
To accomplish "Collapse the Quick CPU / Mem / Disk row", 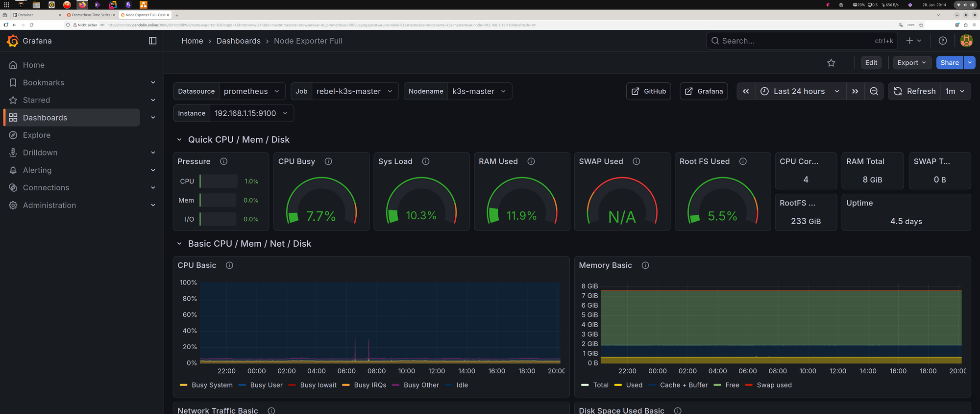I will (179, 140).
